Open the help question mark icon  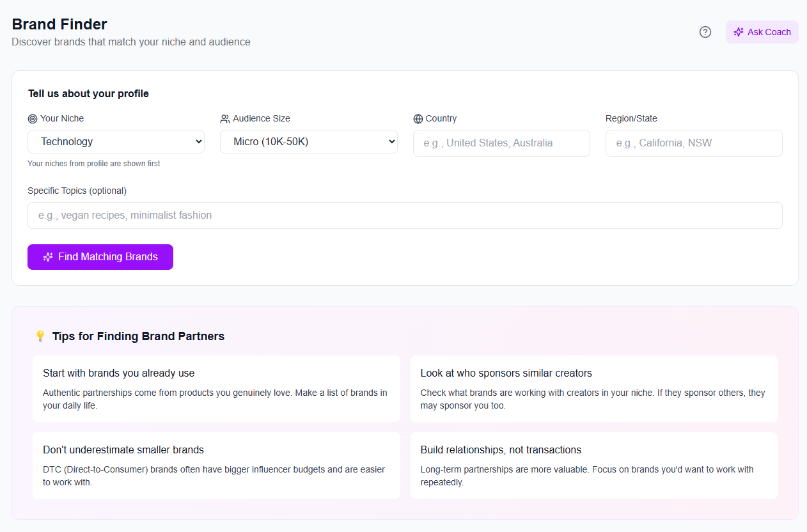pos(705,32)
